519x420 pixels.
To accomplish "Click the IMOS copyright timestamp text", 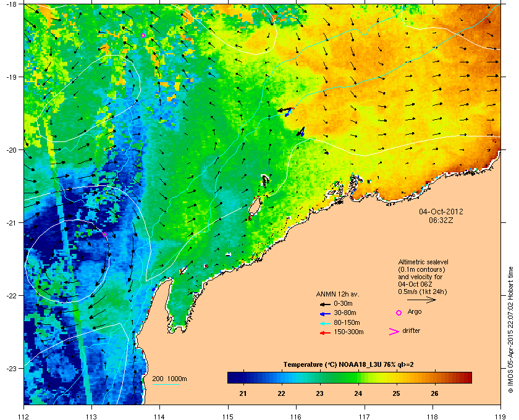I will tap(510, 331).
